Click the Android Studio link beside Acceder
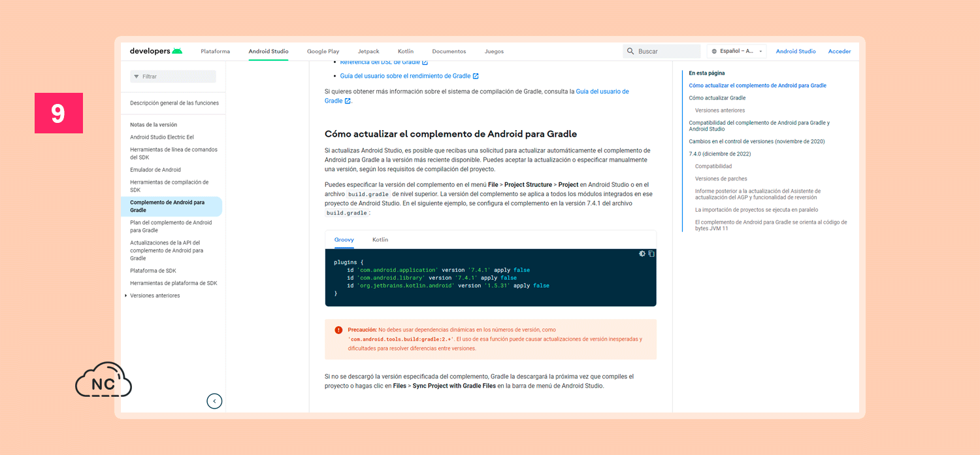The width and height of the screenshot is (980, 455). [x=796, y=51]
